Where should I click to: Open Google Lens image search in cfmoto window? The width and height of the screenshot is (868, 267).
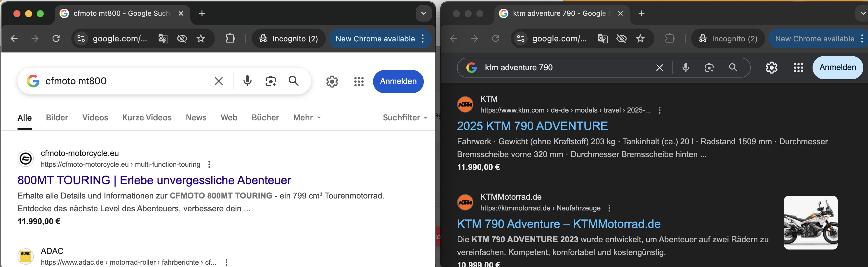271,81
